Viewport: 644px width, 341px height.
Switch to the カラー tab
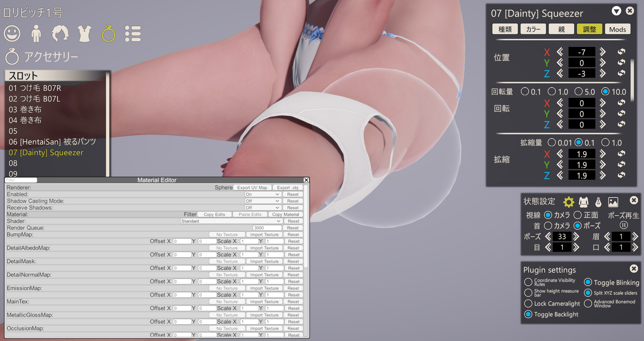click(533, 29)
